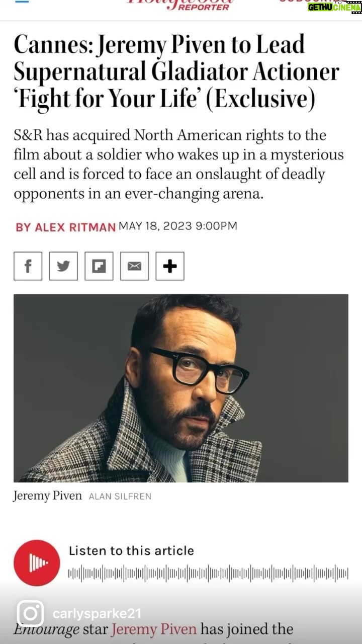The width and height of the screenshot is (362, 644).
Task: Share the article on Facebook
Action: click(28, 266)
